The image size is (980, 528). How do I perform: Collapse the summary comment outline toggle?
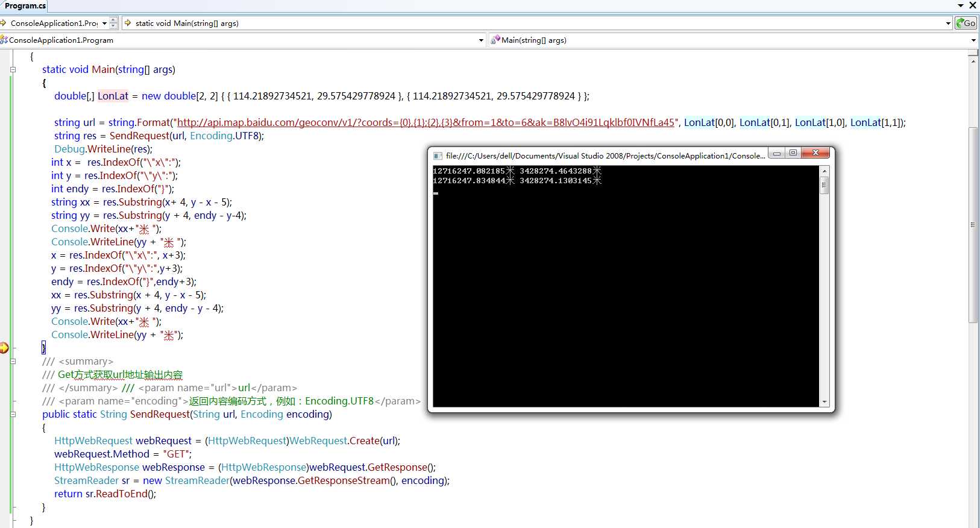[x=13, y=361]
